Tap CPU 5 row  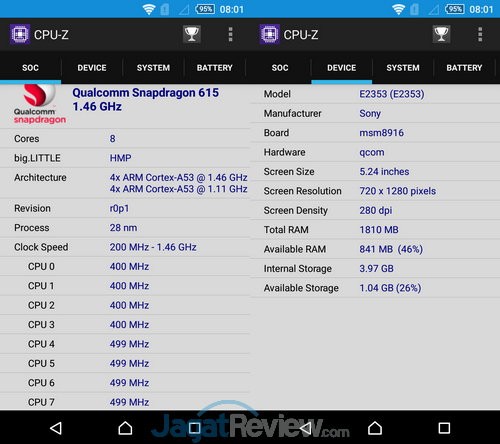(125, 363)
